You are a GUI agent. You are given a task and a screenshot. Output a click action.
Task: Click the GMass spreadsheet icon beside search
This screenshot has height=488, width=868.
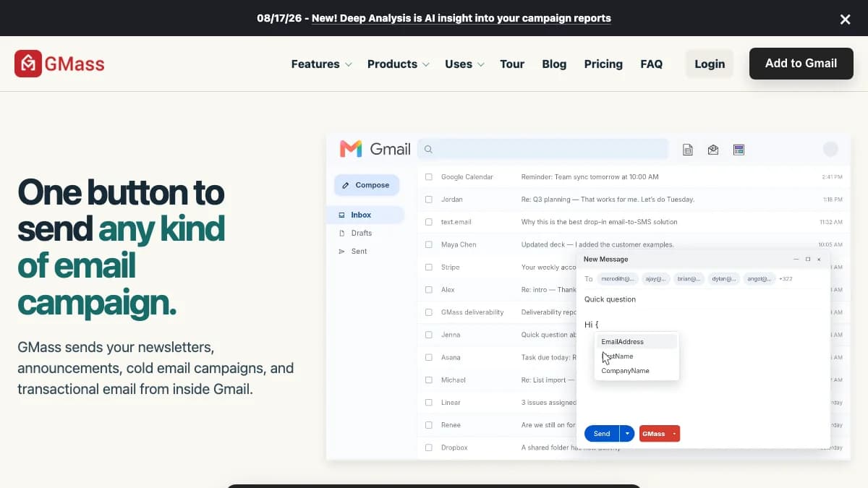click(x=688, y=150)
